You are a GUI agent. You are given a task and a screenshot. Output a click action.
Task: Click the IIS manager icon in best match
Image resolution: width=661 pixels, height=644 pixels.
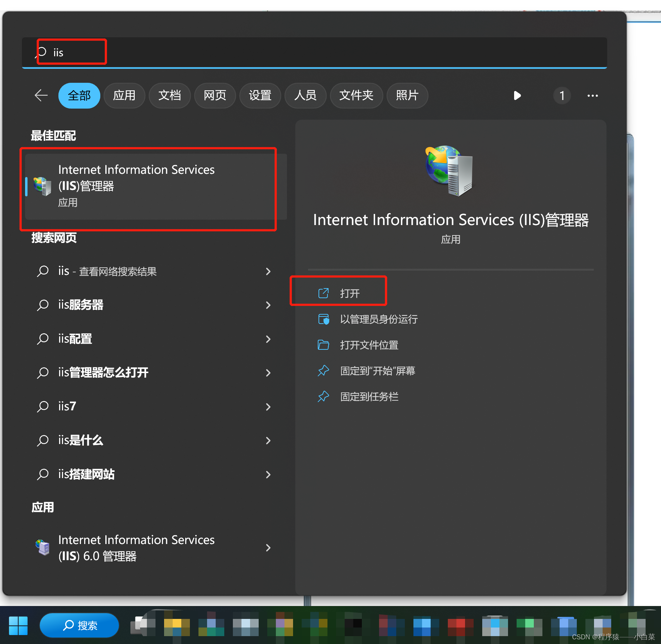point(42,186)
